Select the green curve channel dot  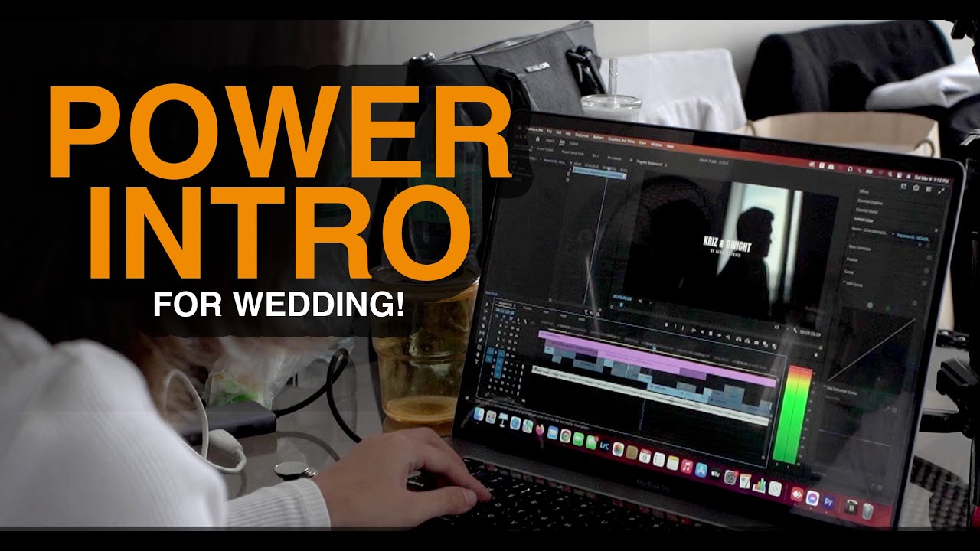click(888, 308)
